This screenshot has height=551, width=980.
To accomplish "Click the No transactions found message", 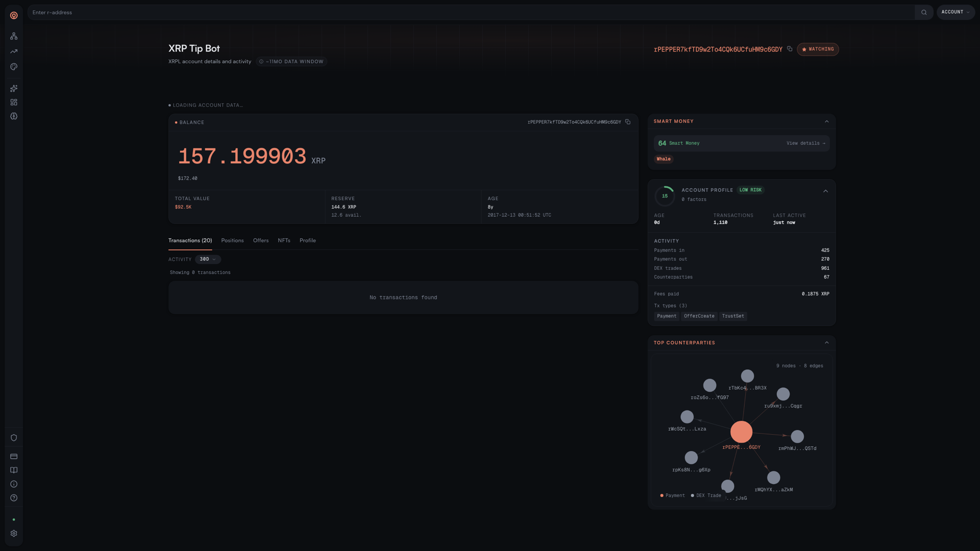I will point(403,297).
